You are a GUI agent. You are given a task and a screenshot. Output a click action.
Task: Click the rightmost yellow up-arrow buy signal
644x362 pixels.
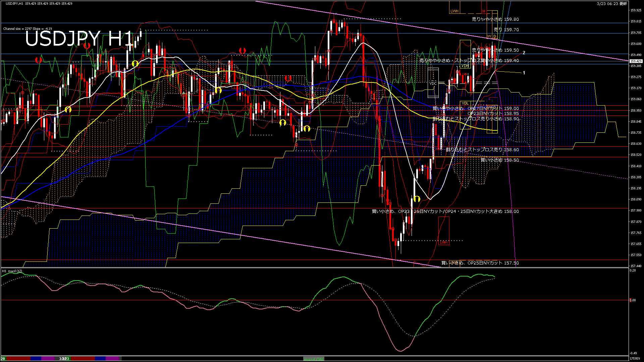(x=417, y=199)
